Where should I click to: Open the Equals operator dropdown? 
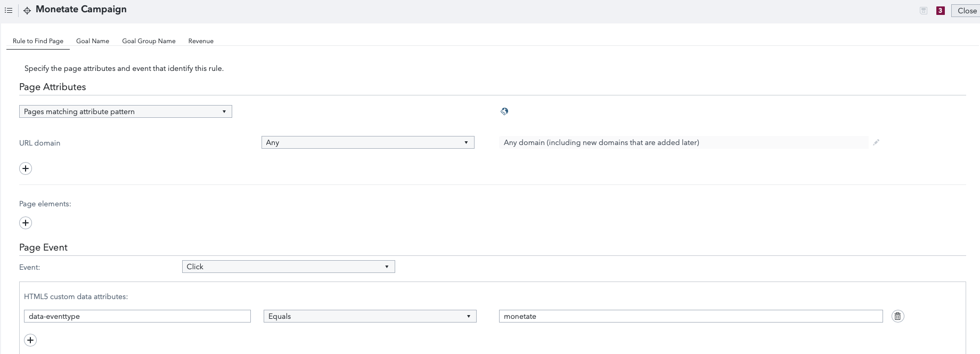pos(370,316)
